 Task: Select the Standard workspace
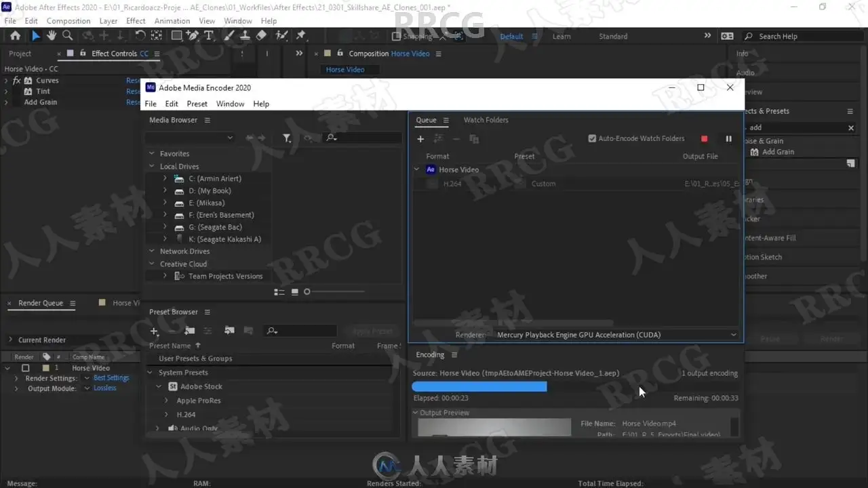[613, 37]
